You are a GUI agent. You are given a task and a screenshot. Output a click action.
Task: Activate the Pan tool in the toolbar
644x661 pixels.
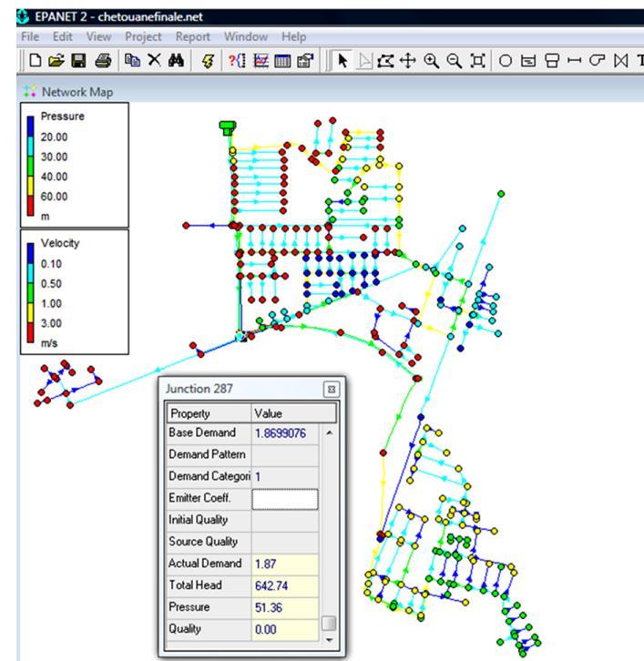(408, 61)
